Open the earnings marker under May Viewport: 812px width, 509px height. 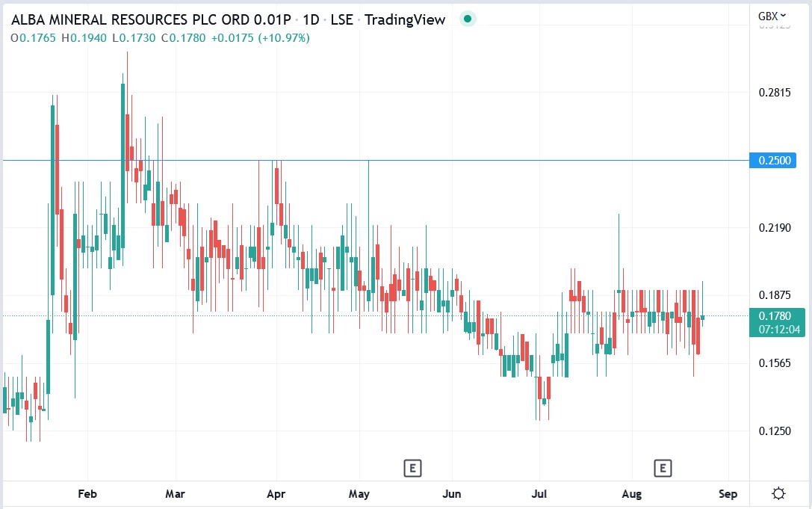coord(412,468)
